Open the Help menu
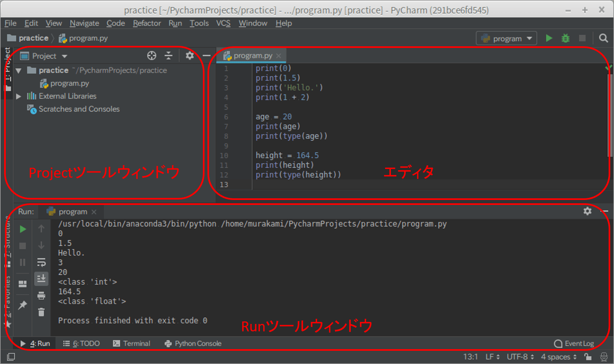614x364 pixels. click(x=284, y=23)
